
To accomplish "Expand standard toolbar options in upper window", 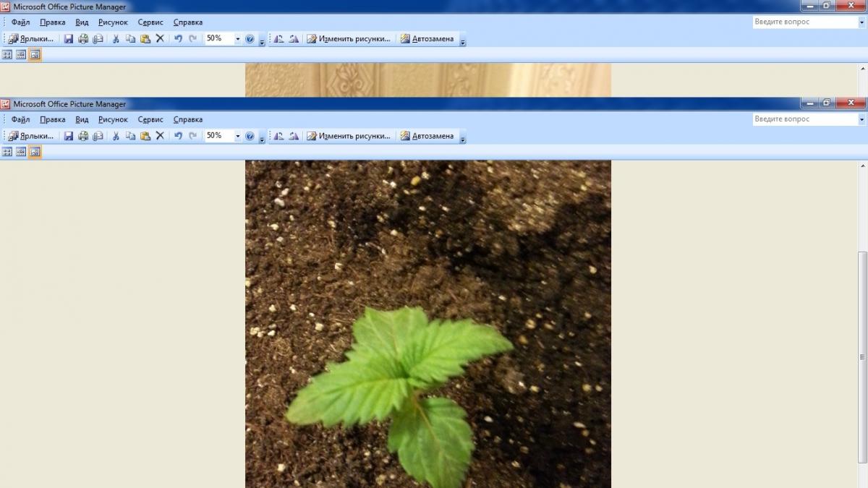I will click(x=262, y=40).
